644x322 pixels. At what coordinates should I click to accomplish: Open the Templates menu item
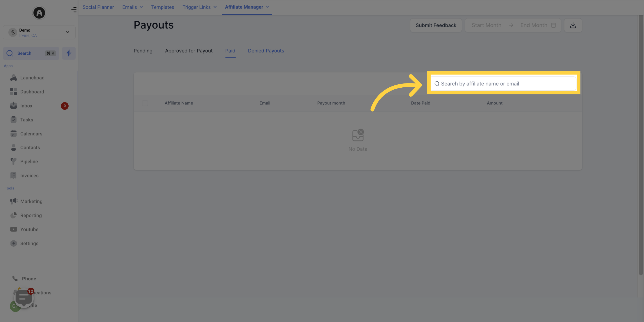point(163,7)
